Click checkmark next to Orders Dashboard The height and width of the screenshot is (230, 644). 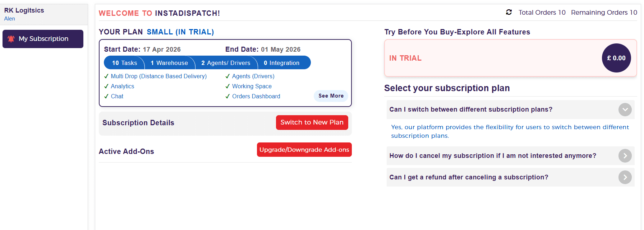tap(227, 96)
